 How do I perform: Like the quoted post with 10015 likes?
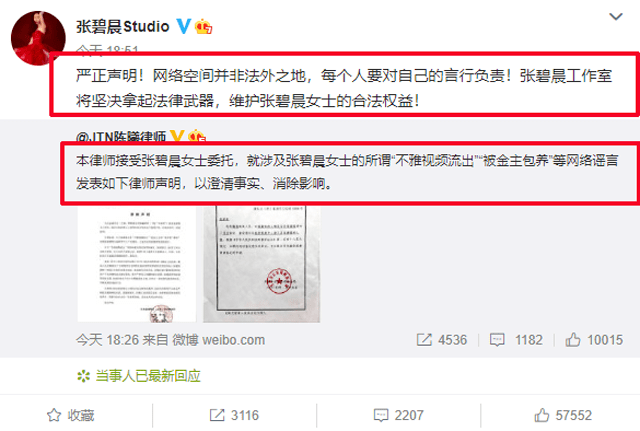[573, 340]
